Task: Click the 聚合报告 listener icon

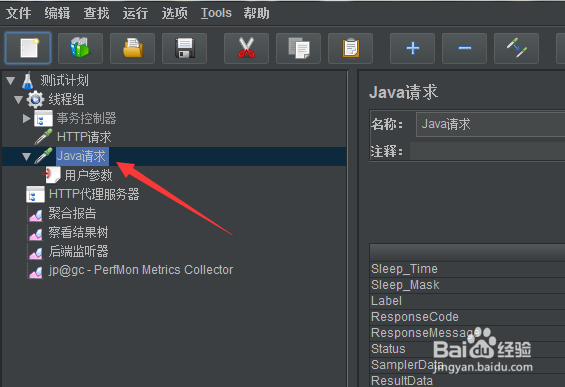Action: (x=35, y=214)
